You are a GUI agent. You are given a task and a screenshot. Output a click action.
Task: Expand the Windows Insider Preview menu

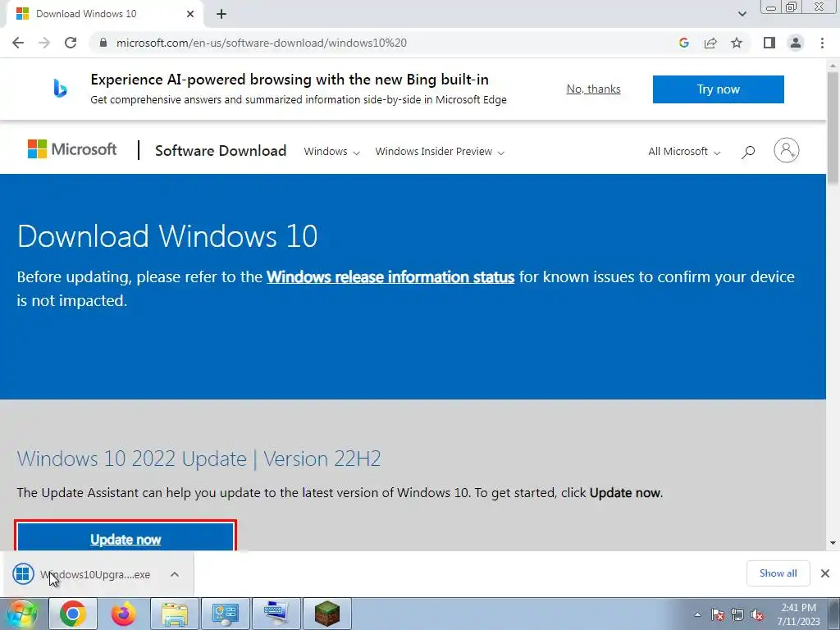click(440, 152)
